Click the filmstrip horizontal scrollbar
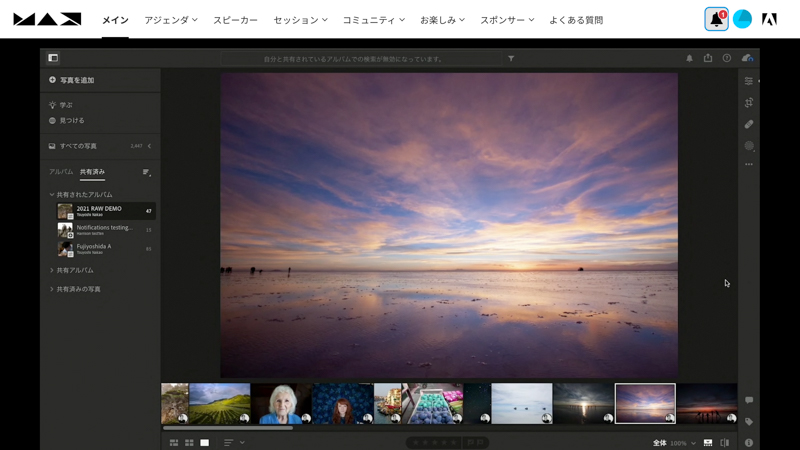800x450 pixels. 228,428
